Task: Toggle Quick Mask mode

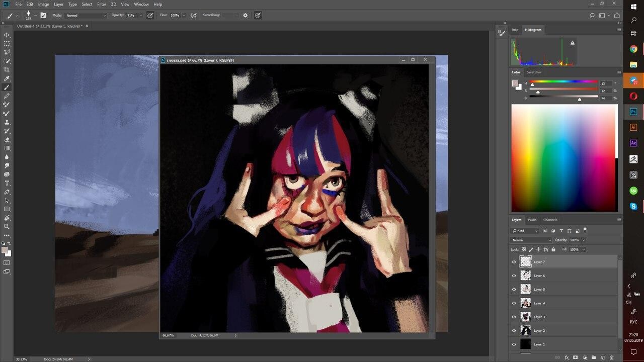Action: [7, 262]
